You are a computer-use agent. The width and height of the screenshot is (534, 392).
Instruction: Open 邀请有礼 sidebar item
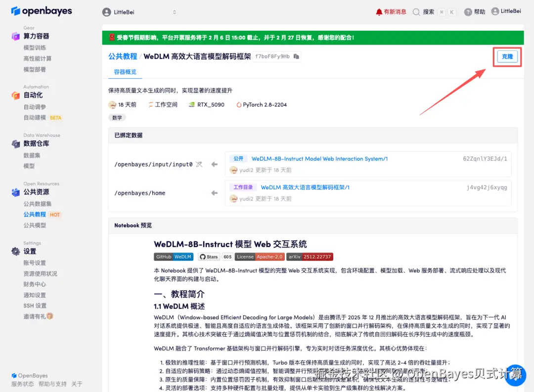[38, 316]
